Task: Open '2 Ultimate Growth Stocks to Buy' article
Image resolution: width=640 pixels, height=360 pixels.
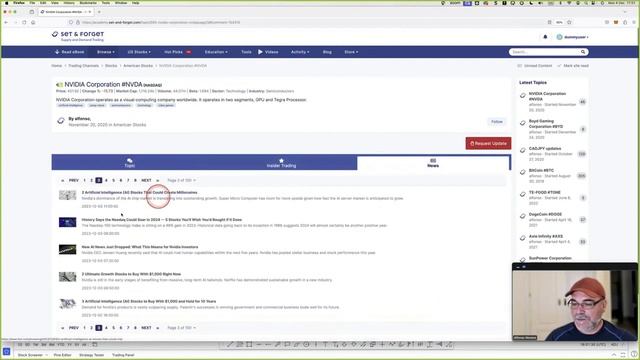Action: (x=131, y=274)
